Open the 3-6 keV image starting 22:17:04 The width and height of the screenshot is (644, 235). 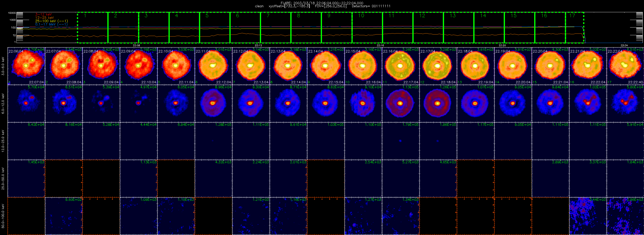[438, 66]
